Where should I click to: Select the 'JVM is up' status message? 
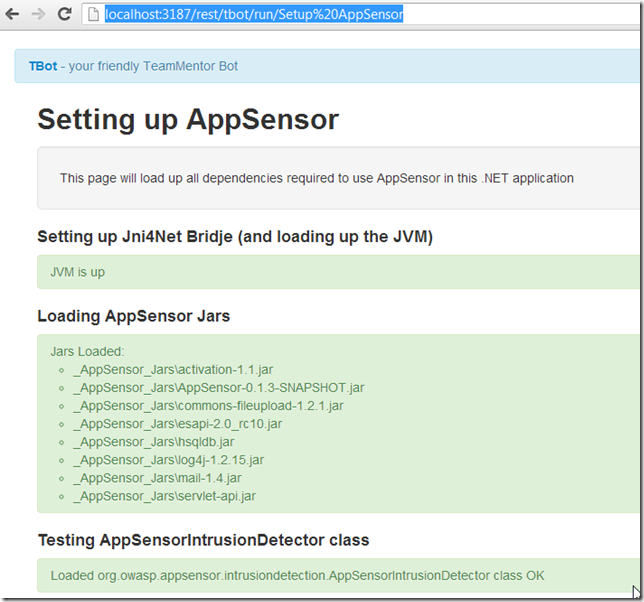[78, 272]
